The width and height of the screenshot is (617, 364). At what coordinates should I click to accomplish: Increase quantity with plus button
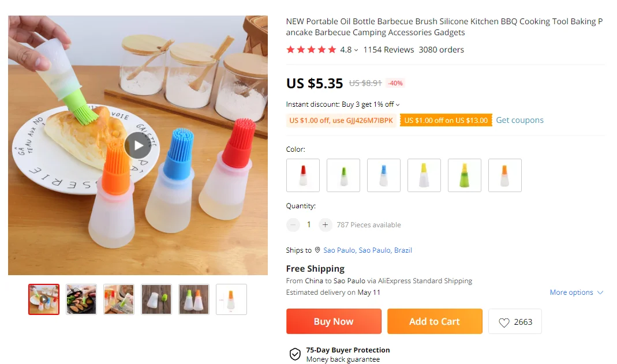point(326,225)
